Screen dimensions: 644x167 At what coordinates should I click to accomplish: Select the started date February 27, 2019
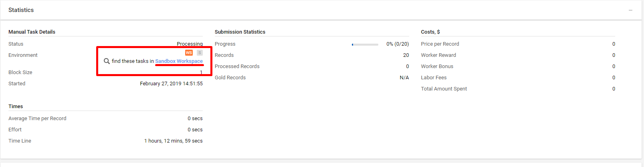pyautogui.click(x=171, y=84)
